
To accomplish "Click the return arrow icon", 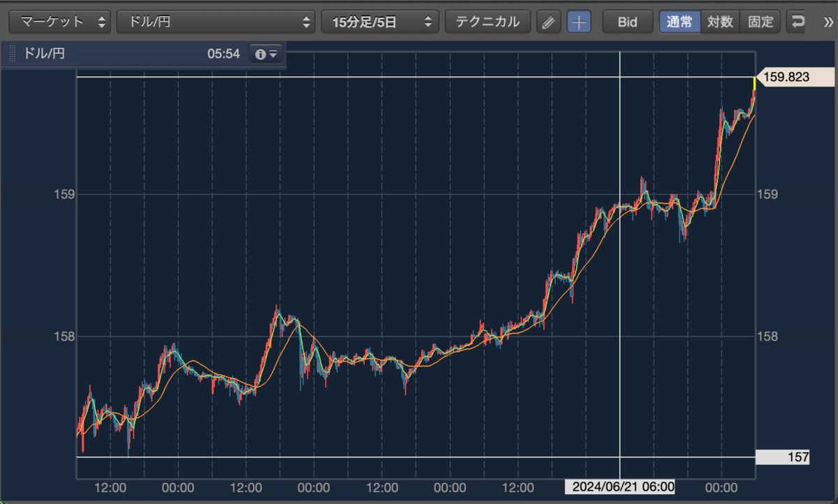I will click(x=797, y=22).
